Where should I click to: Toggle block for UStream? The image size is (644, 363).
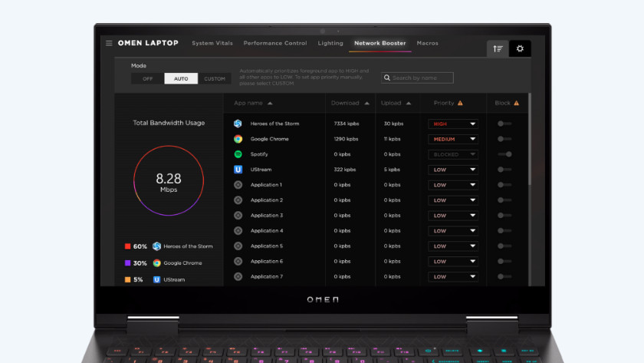pyautogui.click(x=504, y=170)
